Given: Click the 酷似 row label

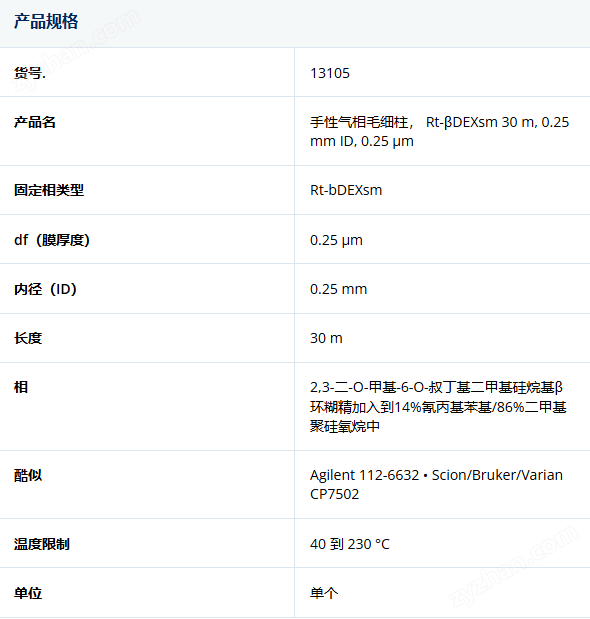Looking at the screenshot, I should pyautogui.click(x=28, y=475).
